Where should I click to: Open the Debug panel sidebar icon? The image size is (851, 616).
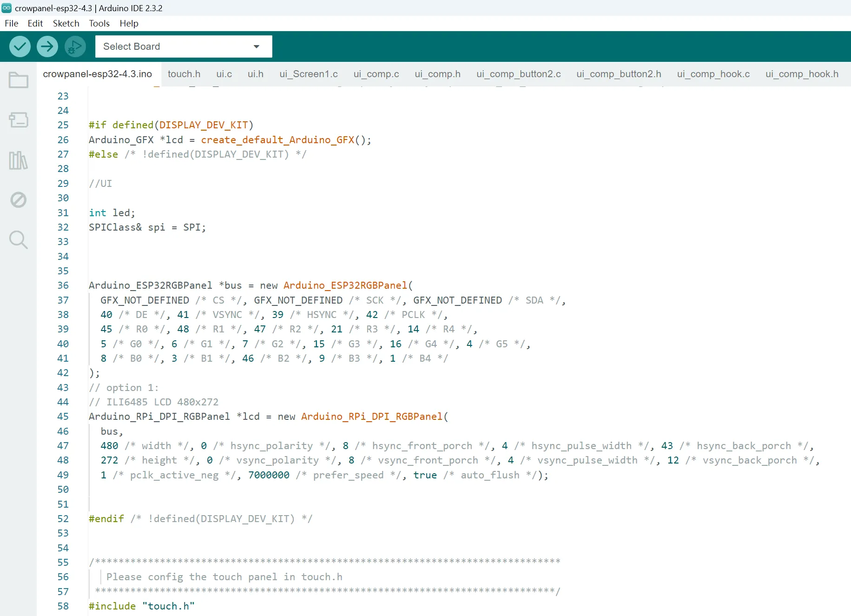[19, 200]
